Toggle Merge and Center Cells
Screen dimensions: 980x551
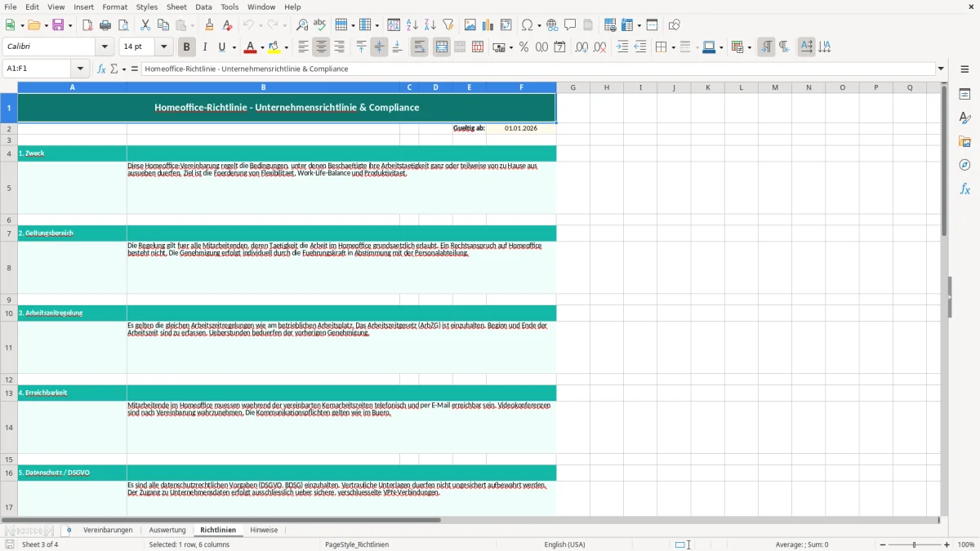click(442, 47)
